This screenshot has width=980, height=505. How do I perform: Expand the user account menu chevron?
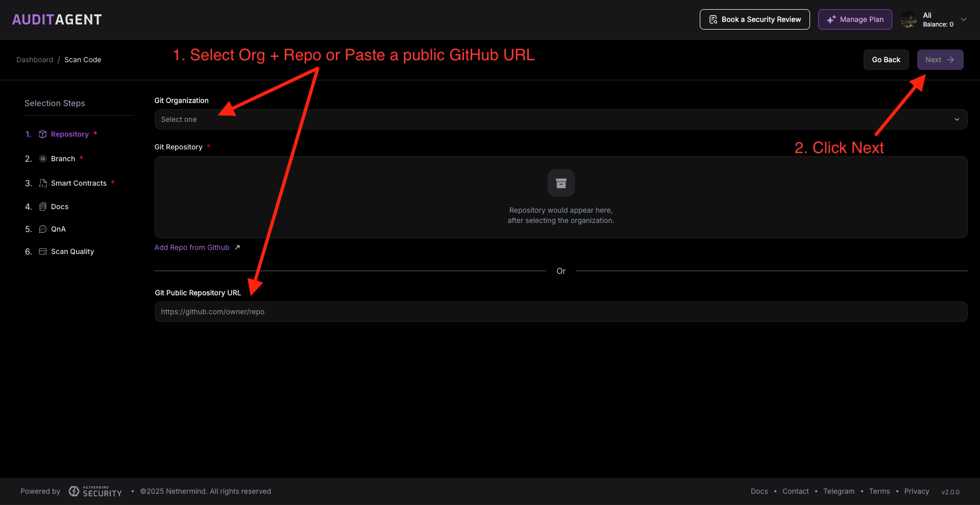point(964,19)
